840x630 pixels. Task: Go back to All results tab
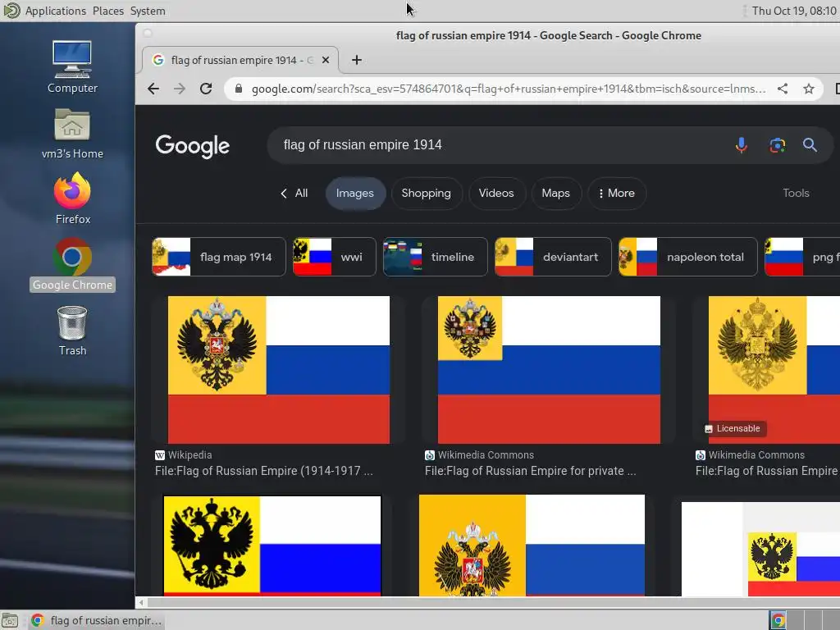(x=294, y=194)
